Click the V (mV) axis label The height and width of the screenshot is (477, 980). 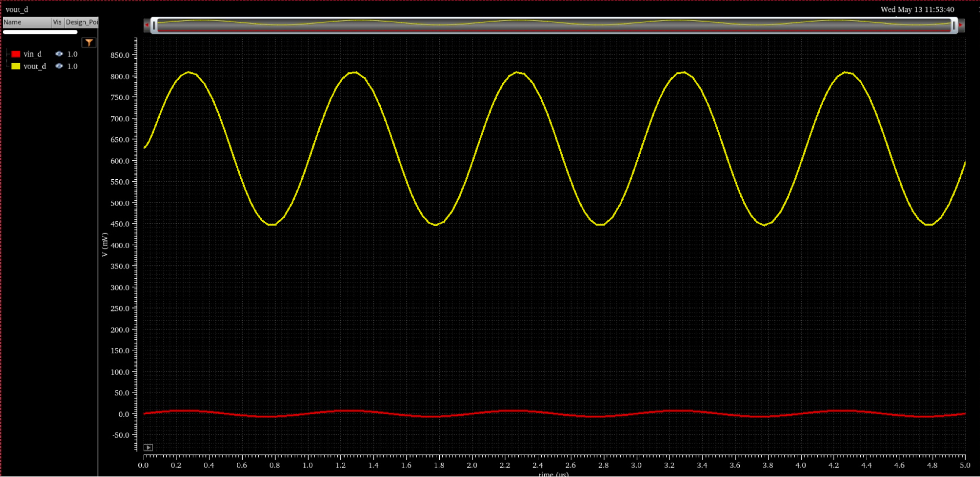pyautogui.click(x=104, y=245)
